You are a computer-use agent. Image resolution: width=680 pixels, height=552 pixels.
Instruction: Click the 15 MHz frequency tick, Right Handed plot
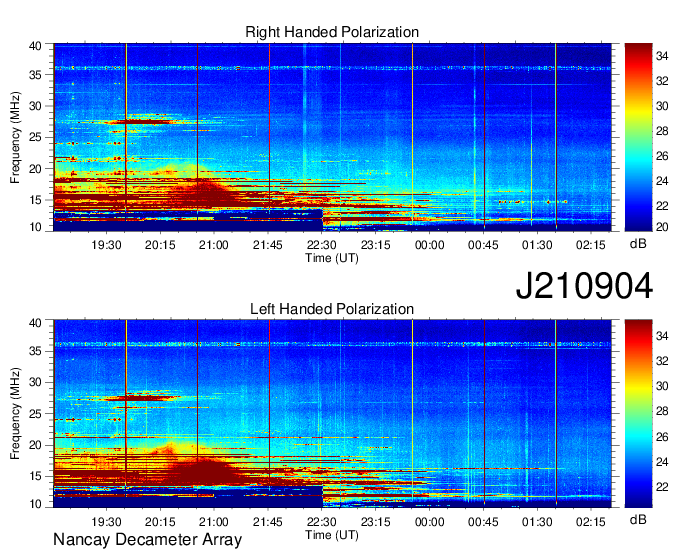tap(35, 200)
